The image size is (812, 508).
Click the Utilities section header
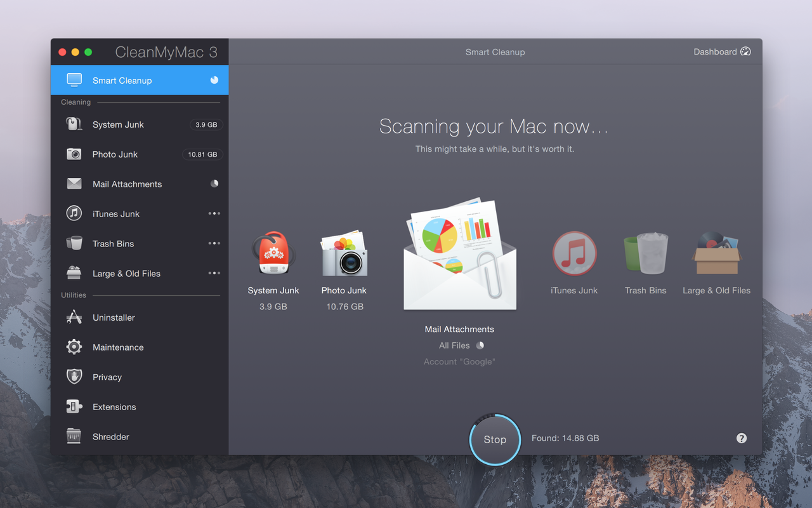tap(74, 295)
